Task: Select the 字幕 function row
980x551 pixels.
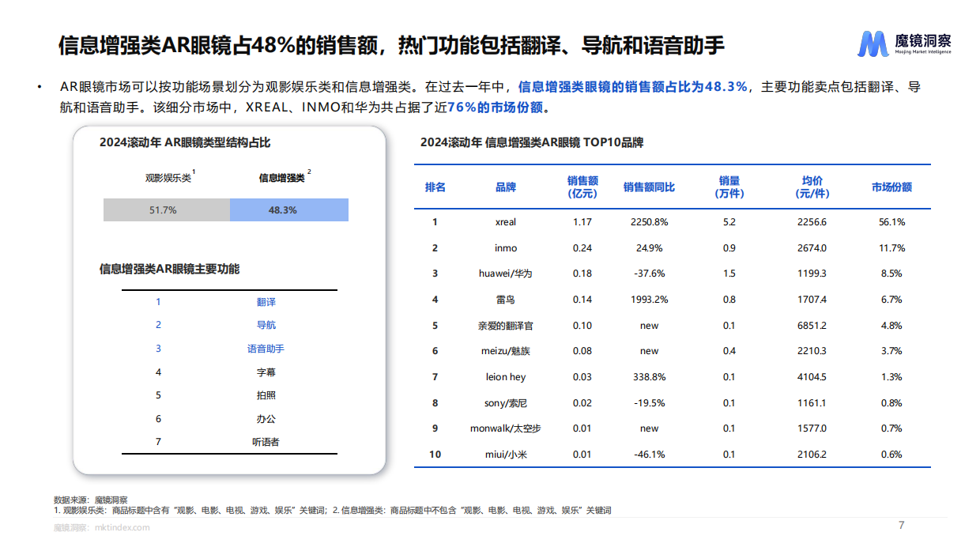Action: 229,372
